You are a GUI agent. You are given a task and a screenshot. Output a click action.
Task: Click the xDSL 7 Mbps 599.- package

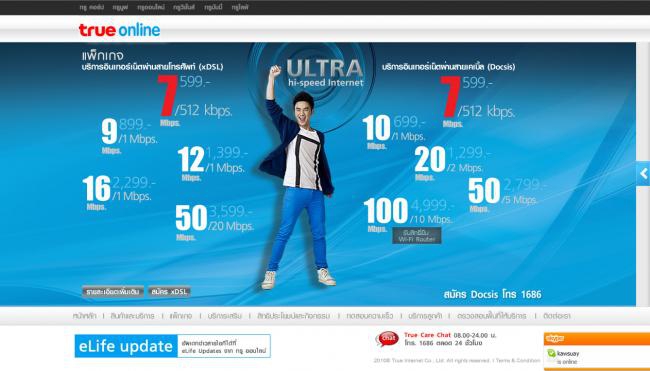194,101
